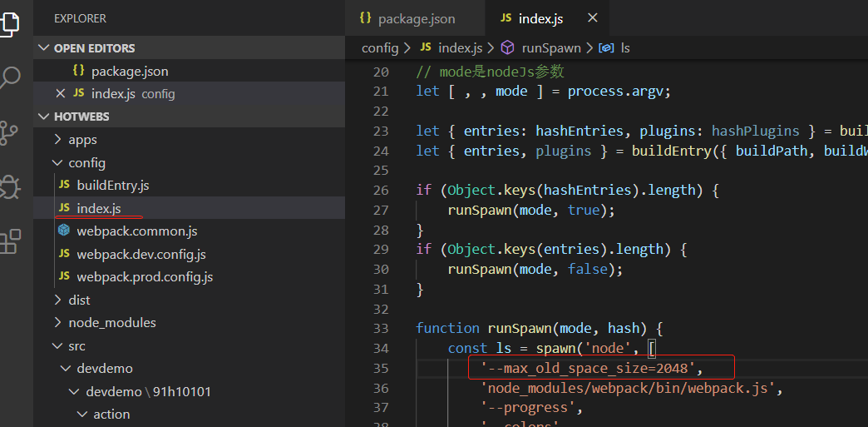
Task: Expand the node_modules folder
Action: [x=111, y=322]
